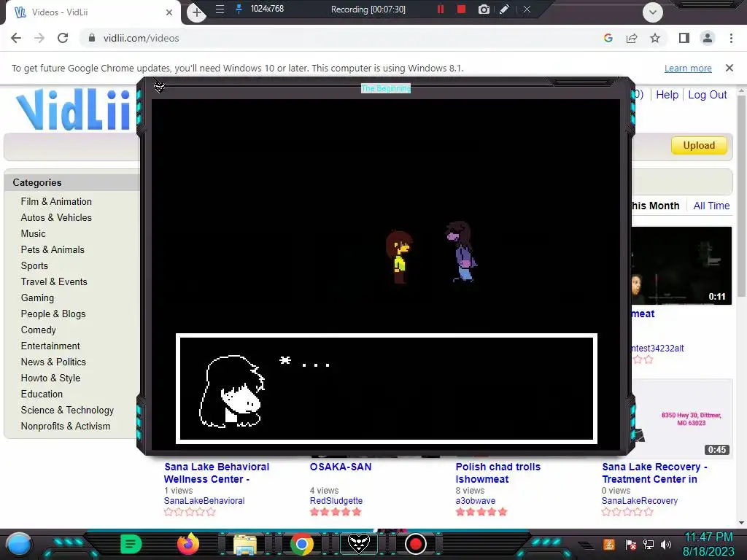Click the Google icon in the address bar

pyautogui.click(x=608, y=38)
